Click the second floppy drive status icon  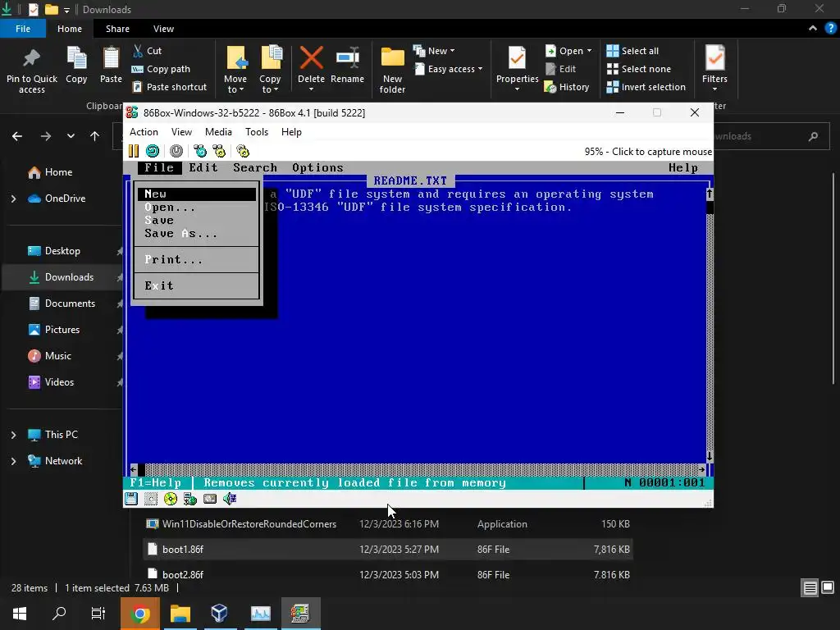click(151, 499)
